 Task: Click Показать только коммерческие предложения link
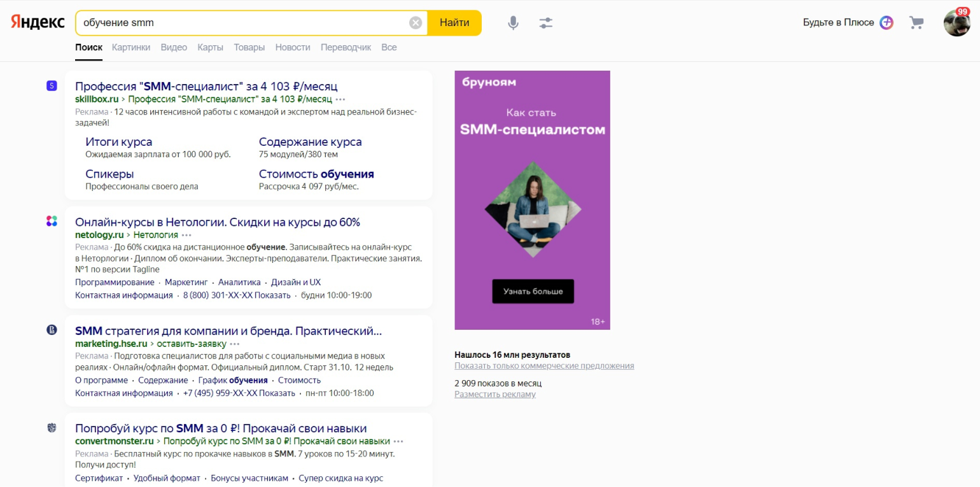pyautogui.click(x=544, y=366)
